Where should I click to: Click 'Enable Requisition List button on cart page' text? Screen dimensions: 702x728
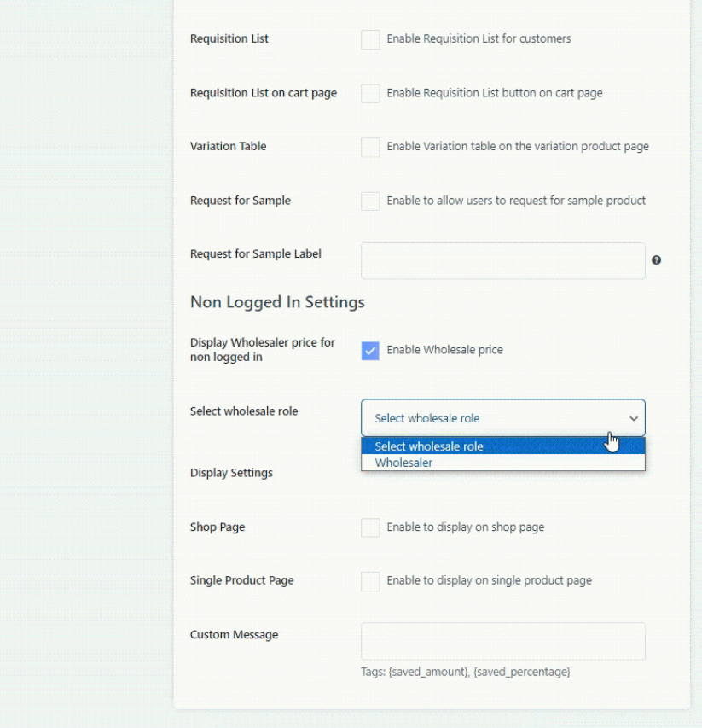(x=494, y=93)
